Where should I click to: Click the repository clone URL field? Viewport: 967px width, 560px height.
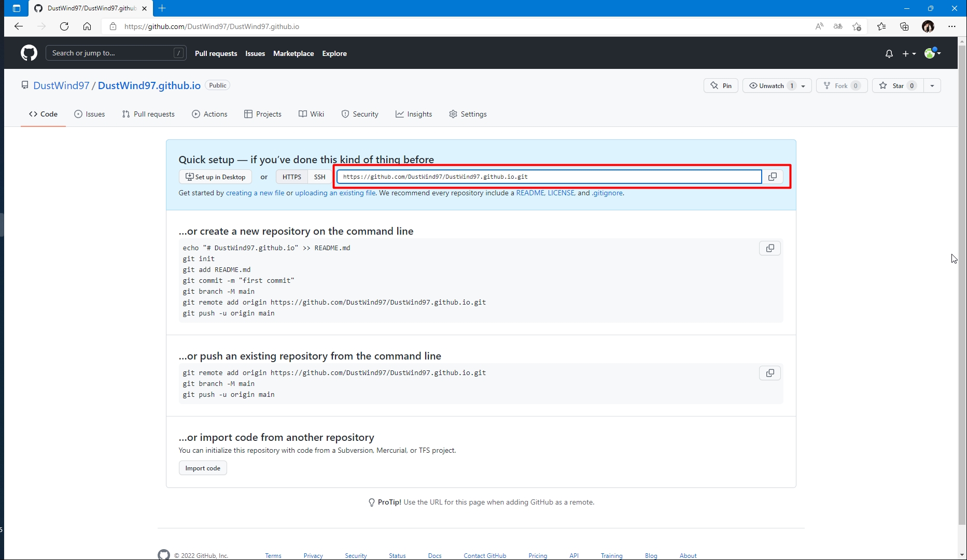(549, 177)
